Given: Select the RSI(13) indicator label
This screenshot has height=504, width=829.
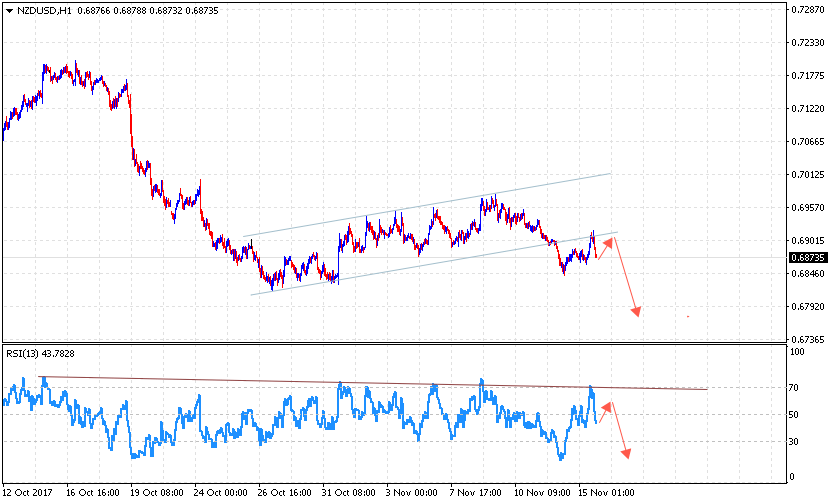Looking at the screenshot, I should click(x=26, y=353).
